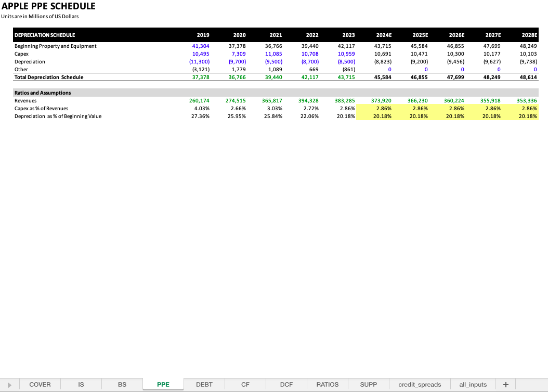Select 2020 Other cell 1,779
The image size is (548, 392).
point(239,70)
